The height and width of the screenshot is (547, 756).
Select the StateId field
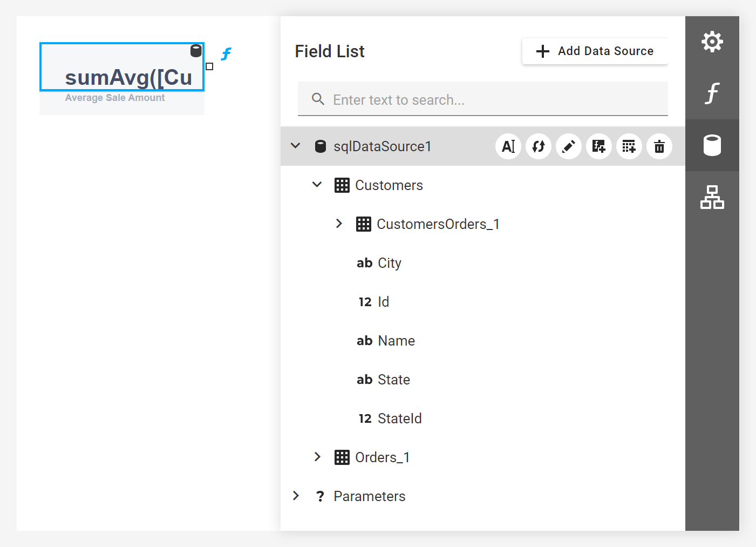pos(399,418)
